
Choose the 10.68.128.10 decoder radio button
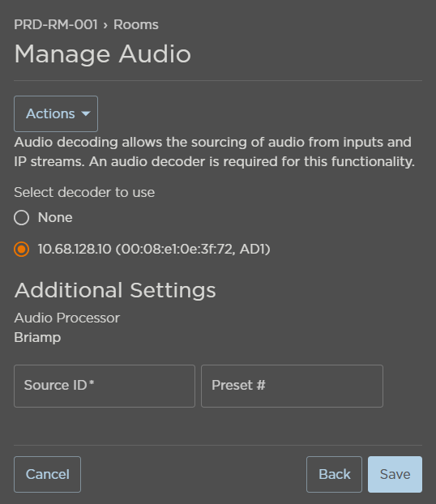click(x=22, y=249)
